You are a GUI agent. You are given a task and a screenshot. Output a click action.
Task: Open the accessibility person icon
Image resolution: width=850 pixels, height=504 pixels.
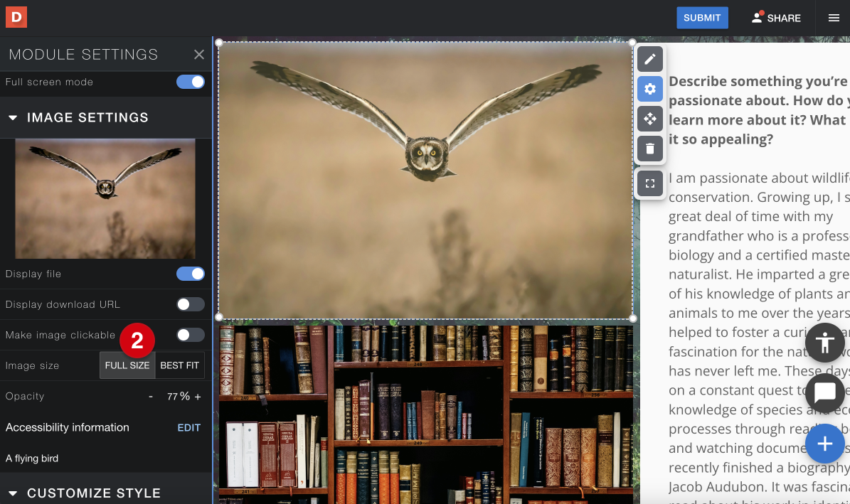click(x=824, y=343)
